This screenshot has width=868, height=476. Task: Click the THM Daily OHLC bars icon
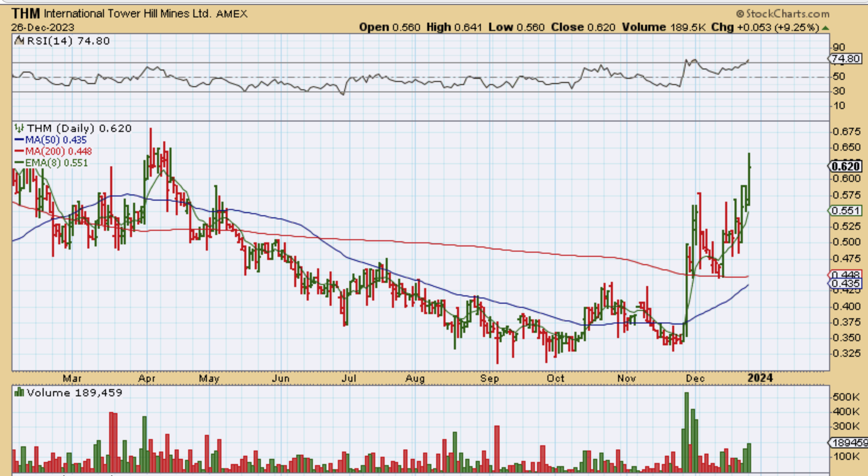point(19,128)
